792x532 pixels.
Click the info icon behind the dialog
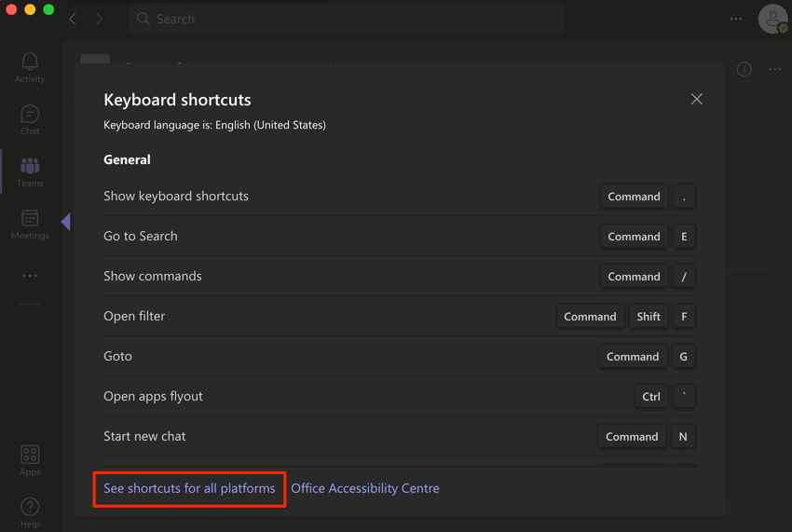[x=744, y=69]
